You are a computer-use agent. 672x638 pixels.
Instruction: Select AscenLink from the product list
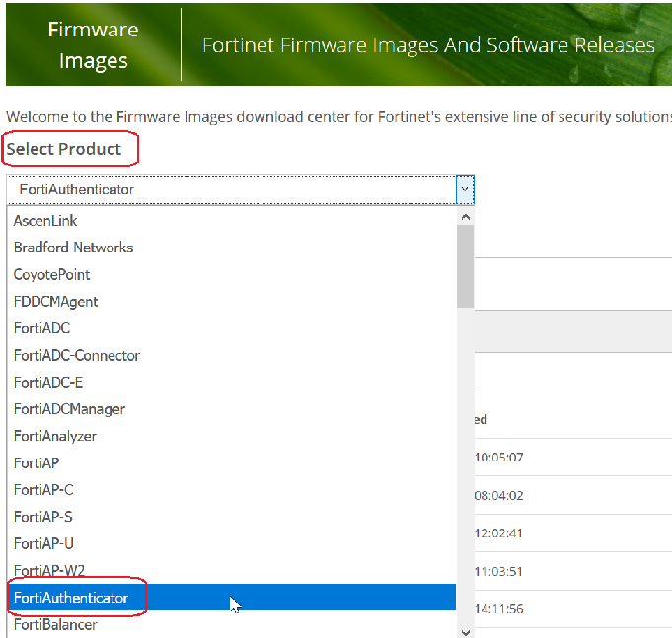[45, 221]
